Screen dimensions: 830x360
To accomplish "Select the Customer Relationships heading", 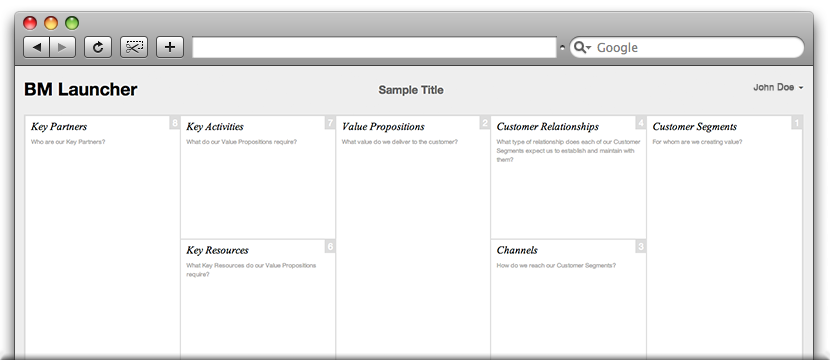I will (x=548, y=127).
